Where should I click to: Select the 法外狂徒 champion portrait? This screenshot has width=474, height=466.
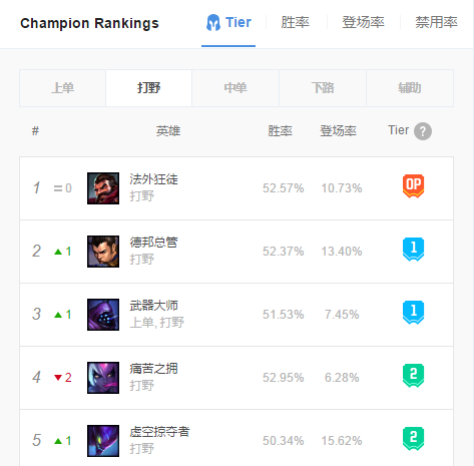pyautogui.click(x=103, y=188)
